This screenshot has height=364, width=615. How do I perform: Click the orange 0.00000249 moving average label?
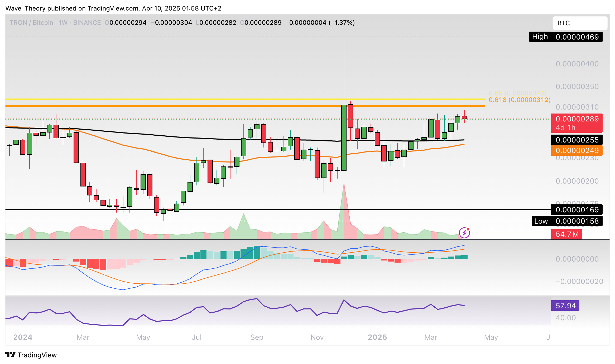tap(577, 150)
